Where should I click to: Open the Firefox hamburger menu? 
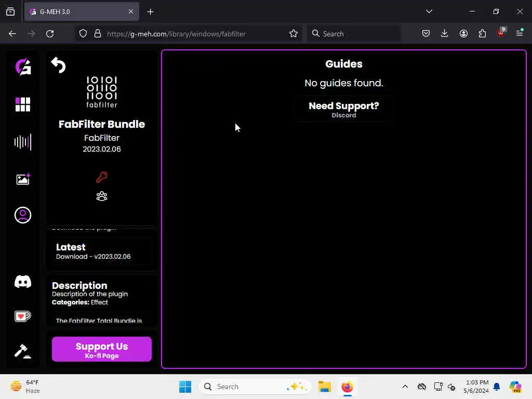coord(520,33)
